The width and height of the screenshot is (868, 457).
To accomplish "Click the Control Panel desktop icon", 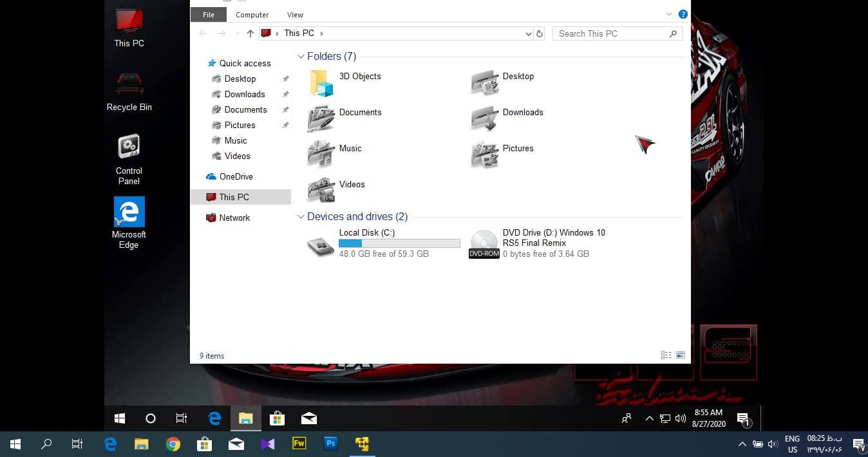I will [x=129, y=160].
